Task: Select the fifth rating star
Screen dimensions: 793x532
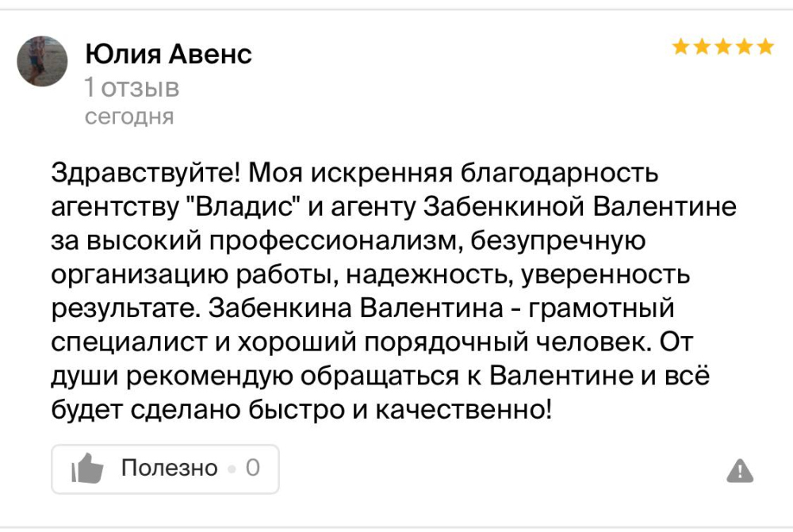Action: (766, 47)
